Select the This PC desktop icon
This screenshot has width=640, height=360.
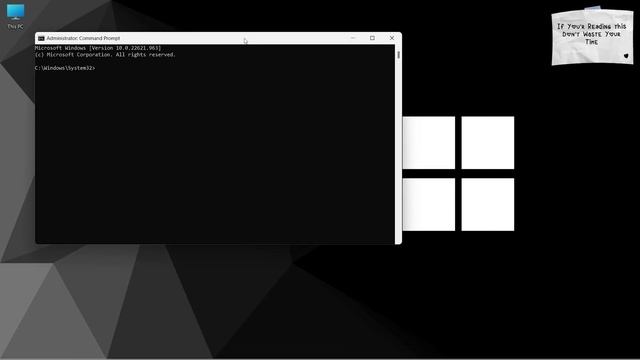[16, 16]
